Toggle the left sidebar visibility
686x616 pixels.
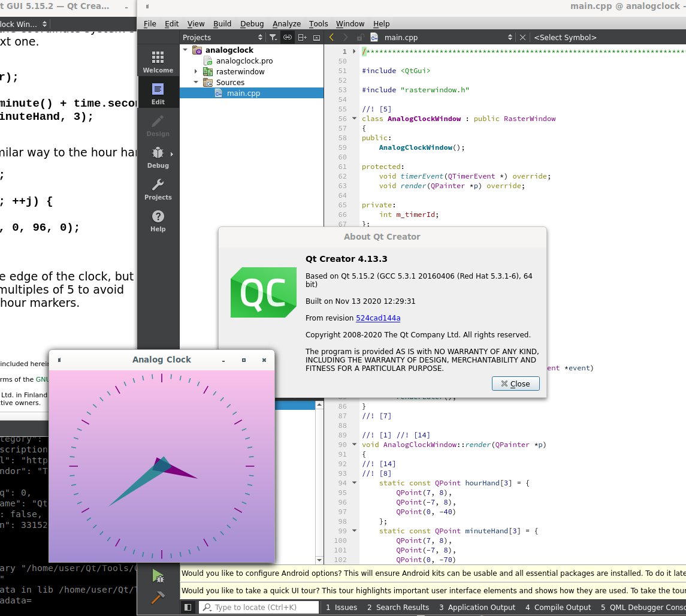coord(188,607)
